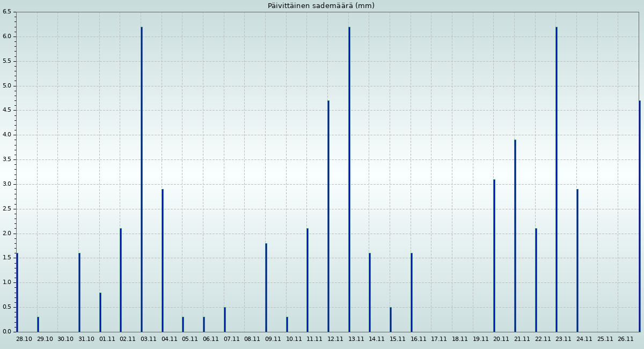Select the 03.11 date label
The height and width of the screenshot is (349, 644).
149,339
